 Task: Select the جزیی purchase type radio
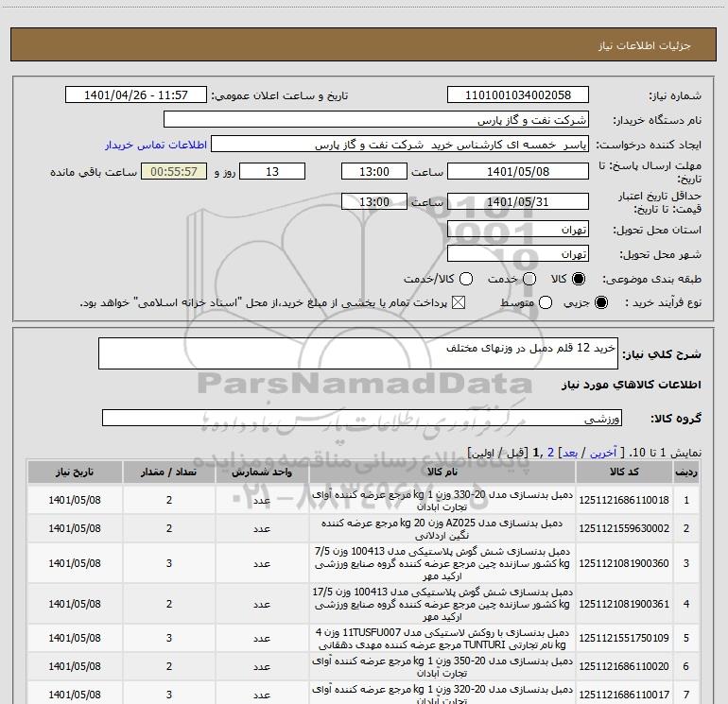coord(600,302)
